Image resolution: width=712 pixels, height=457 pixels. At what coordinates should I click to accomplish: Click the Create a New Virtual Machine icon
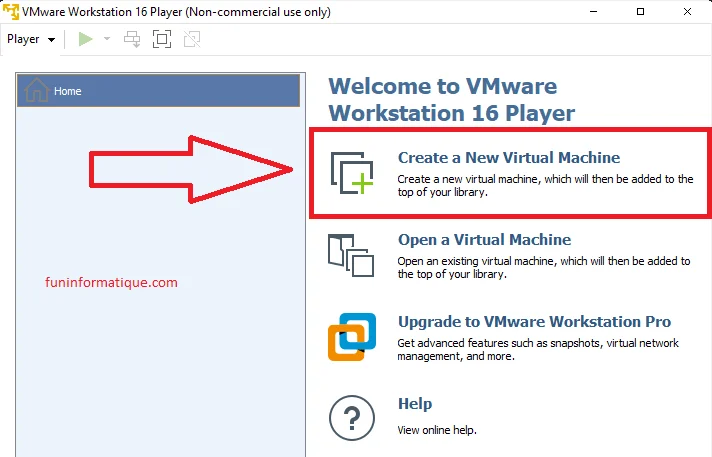(x=352, y=173)
